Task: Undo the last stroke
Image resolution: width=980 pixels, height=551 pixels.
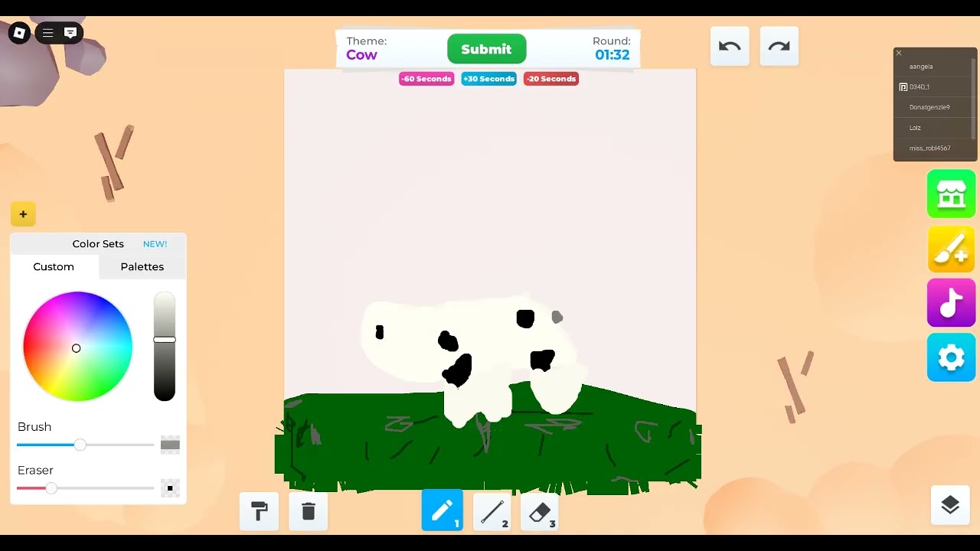Action: [x=730, y=46]
